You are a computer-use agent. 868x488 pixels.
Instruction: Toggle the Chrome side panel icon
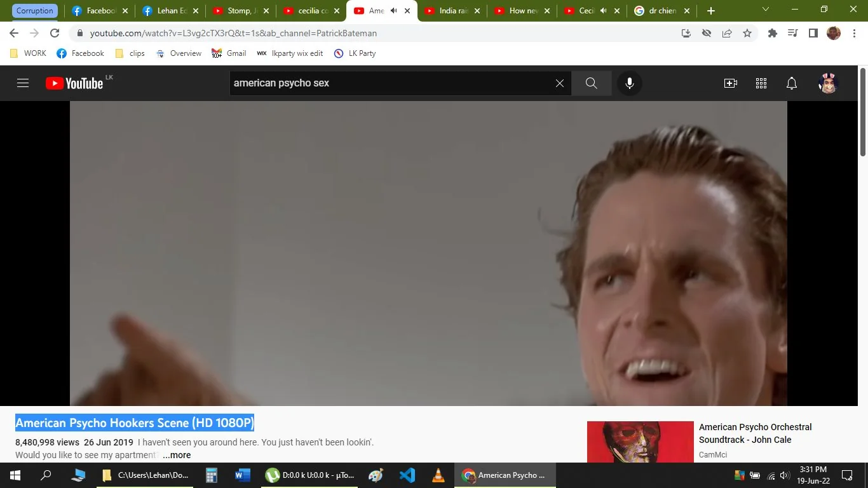pos(813,33)
